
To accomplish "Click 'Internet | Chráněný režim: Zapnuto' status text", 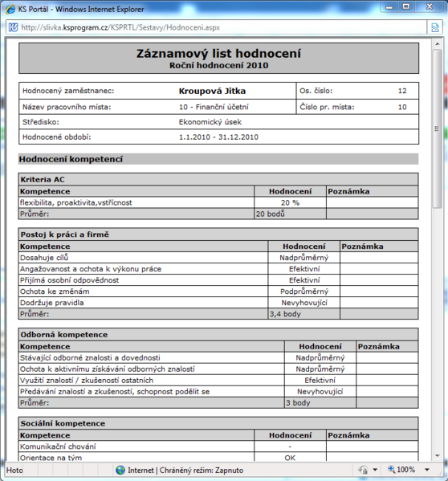I will pos(185,471).
